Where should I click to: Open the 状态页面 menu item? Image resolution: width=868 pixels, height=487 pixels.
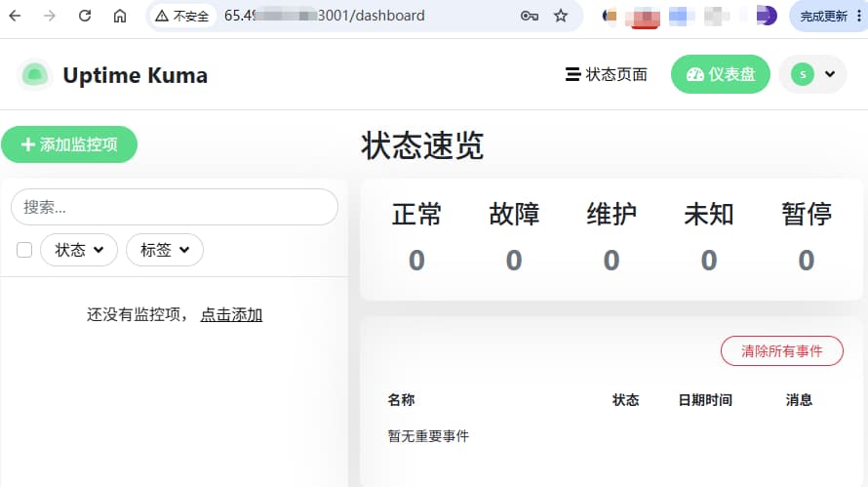[607, 74]
